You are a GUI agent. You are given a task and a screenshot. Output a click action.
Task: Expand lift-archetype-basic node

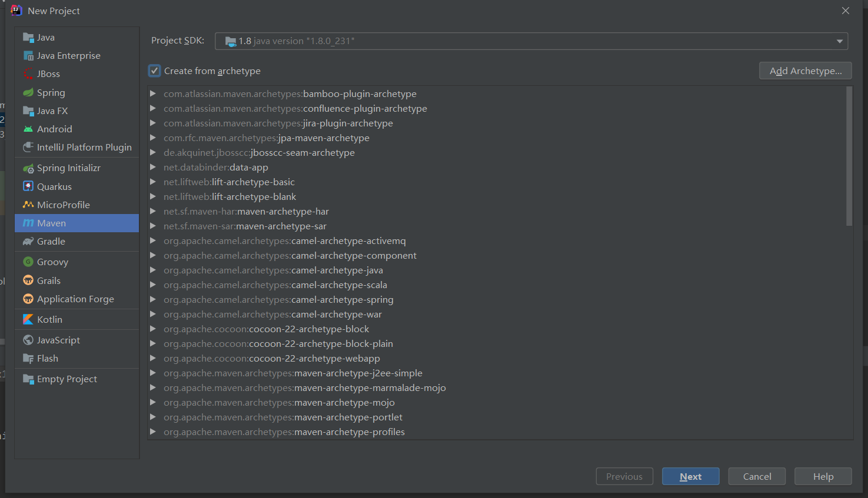153,182
